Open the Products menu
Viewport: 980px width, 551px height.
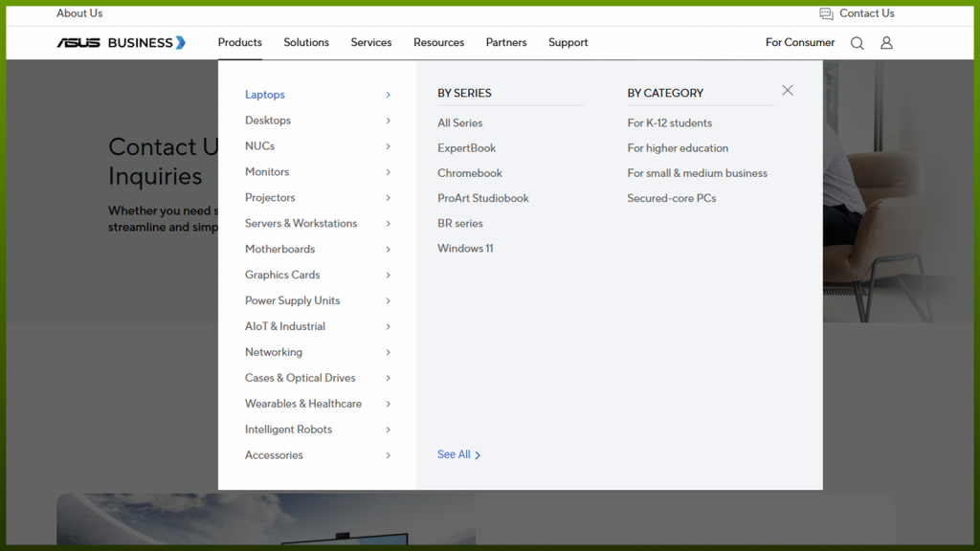tap(239, 42)
